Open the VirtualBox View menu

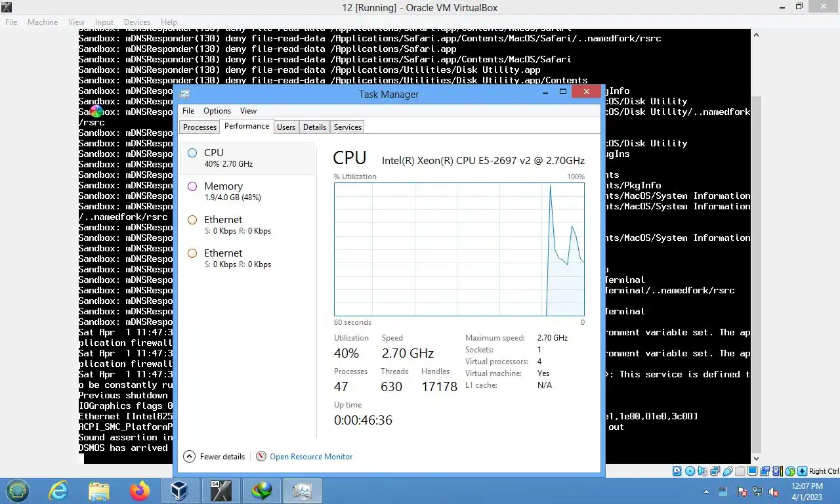click(x=77, y=22)
